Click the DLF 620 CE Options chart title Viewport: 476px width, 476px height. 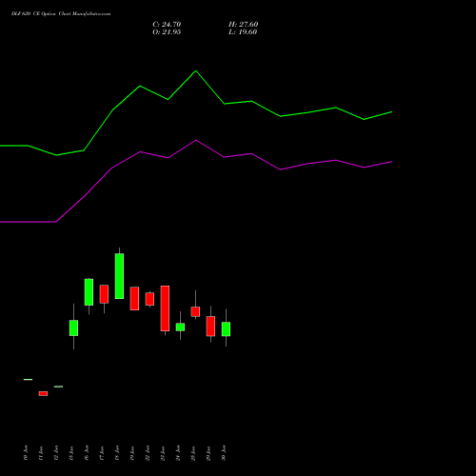[x=61, y=14]
